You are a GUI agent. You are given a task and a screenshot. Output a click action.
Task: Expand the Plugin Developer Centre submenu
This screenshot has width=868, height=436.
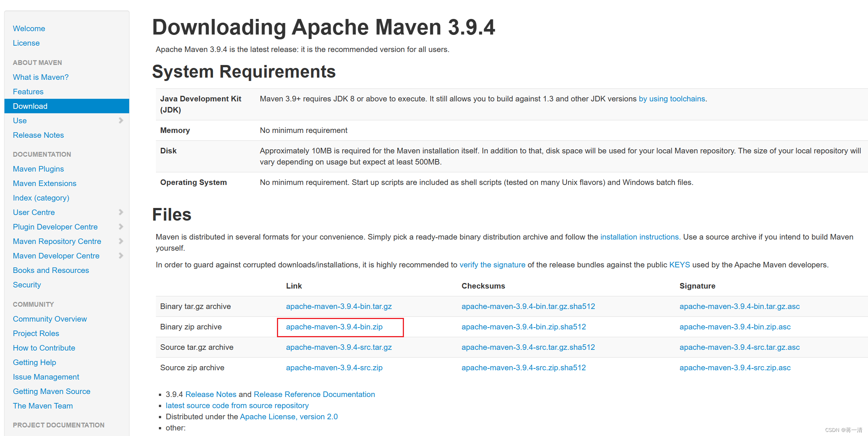121,227
